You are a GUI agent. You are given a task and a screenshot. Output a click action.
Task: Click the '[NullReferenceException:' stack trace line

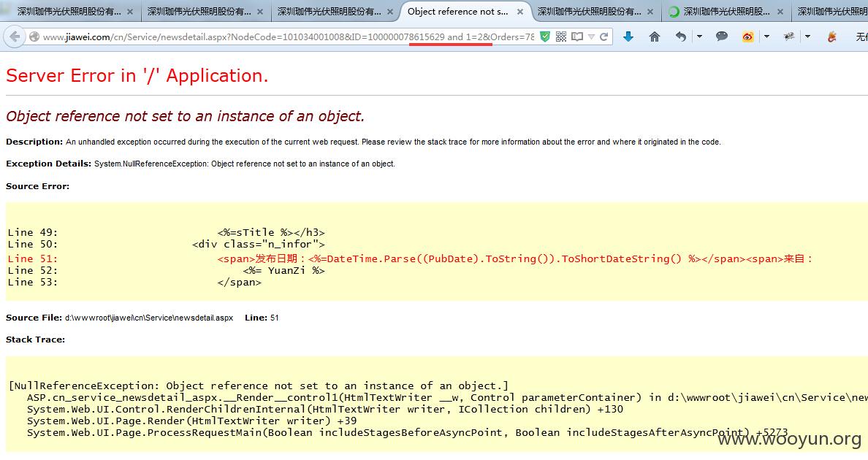(x=259, y=386)
